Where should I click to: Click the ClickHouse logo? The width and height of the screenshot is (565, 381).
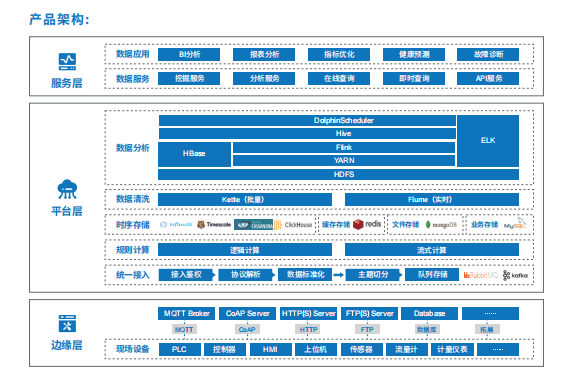[x=293, y=225]
